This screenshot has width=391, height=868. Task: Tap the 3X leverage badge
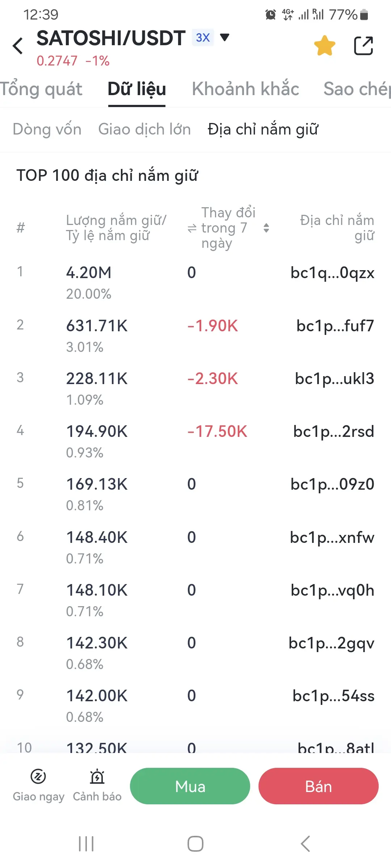[203, 38]
